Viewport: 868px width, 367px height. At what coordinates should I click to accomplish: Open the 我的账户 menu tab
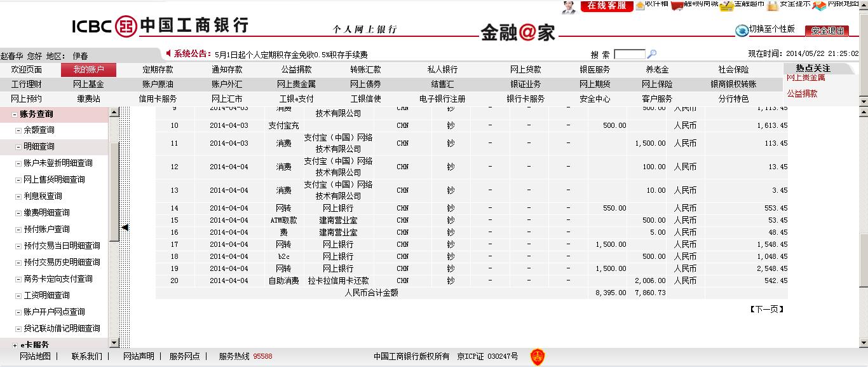coord(89,69)
